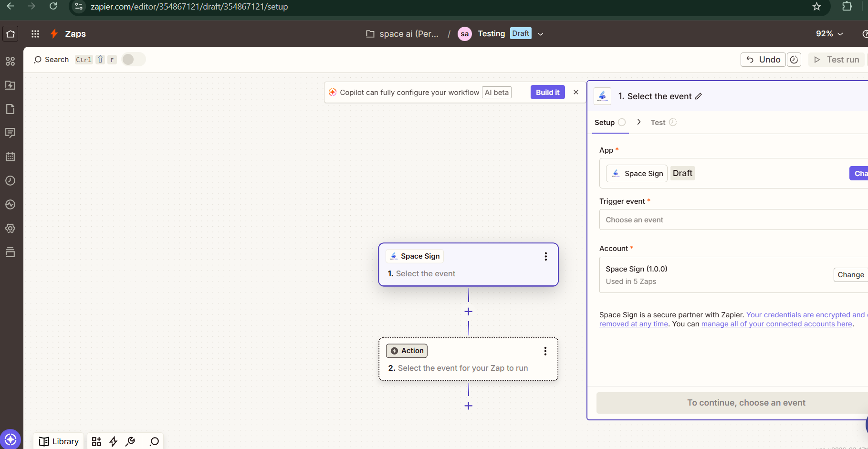Click the Test run button

(x=837, y=60)
